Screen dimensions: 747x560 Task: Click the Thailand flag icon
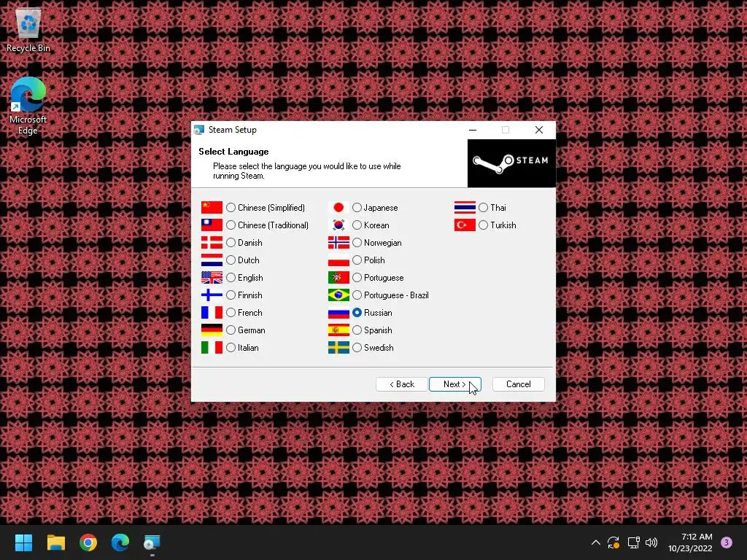(x=465, y=208)
